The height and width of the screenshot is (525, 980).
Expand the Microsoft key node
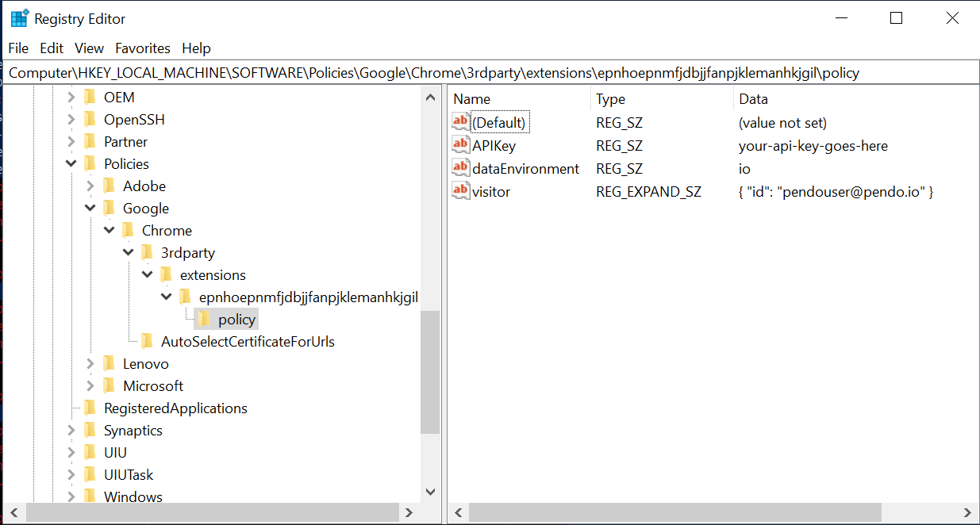[90, 386]
